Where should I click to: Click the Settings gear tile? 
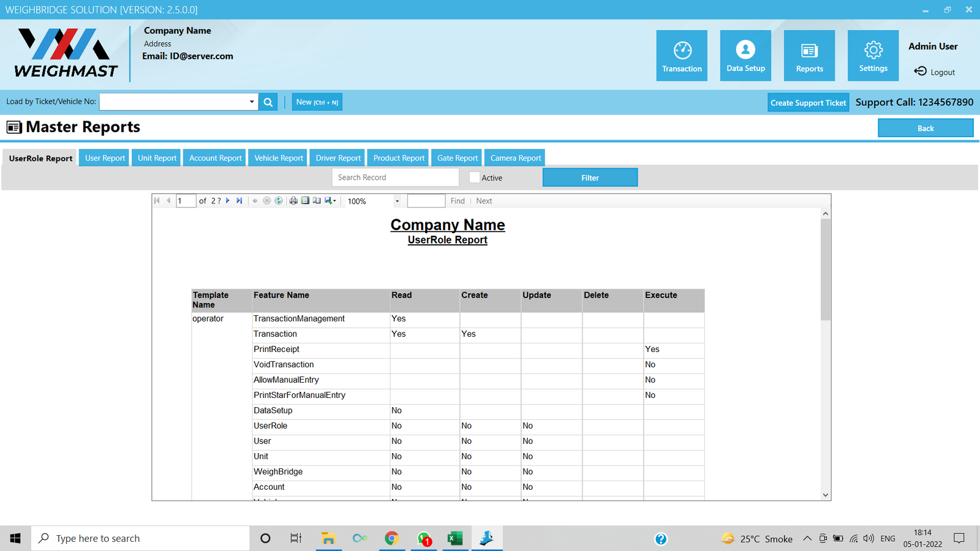coord(873,56)
